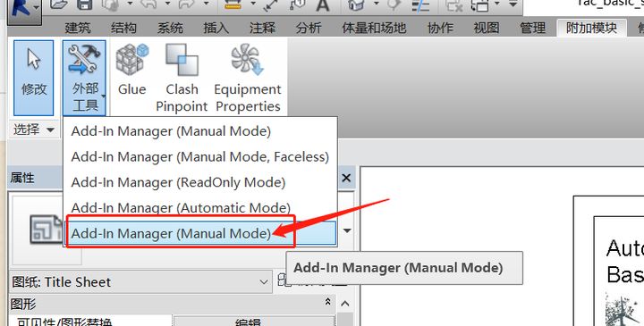Open the 图纸: Title Sheet dropdown
The height and width of the screenshot is (326, 644).
pyautogui.click(x=140, y=281)
